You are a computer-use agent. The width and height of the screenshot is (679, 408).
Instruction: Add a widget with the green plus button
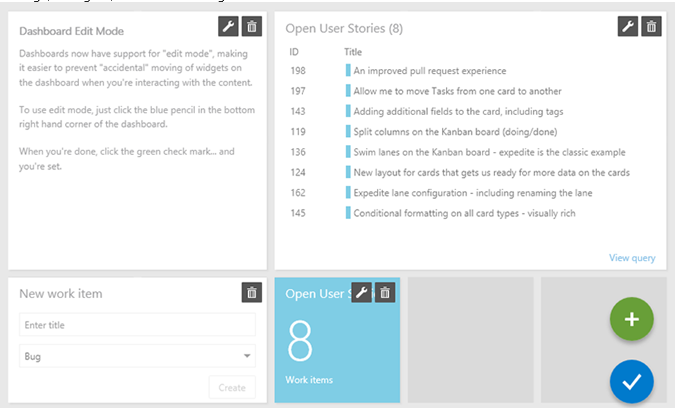coord(631,319)
